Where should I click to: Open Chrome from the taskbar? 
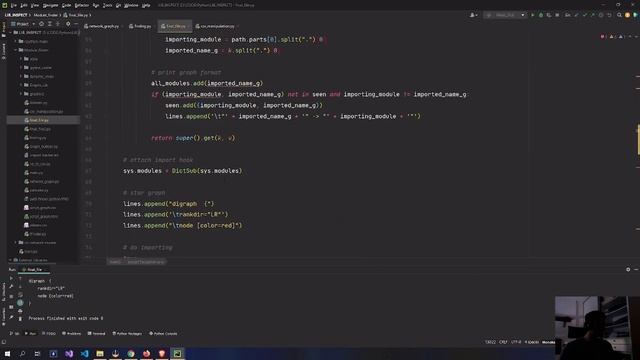tap(131, 353)
